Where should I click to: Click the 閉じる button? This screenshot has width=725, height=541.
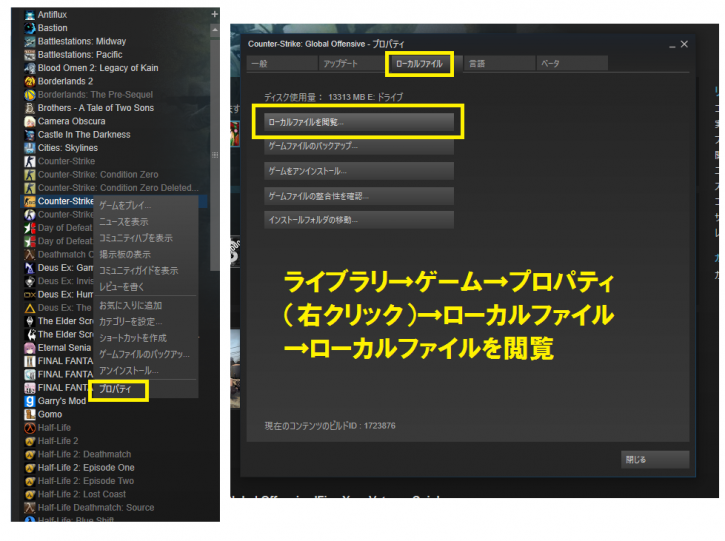coord(655,460)
